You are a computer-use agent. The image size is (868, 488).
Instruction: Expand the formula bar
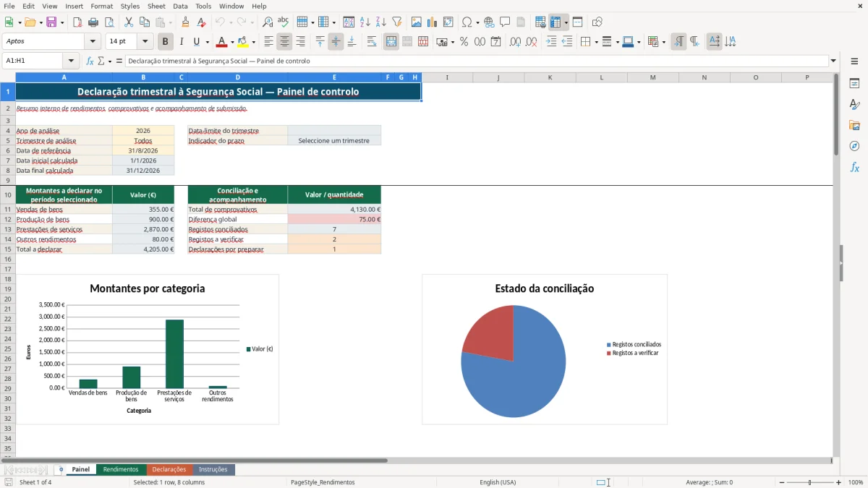pos(833,61)
